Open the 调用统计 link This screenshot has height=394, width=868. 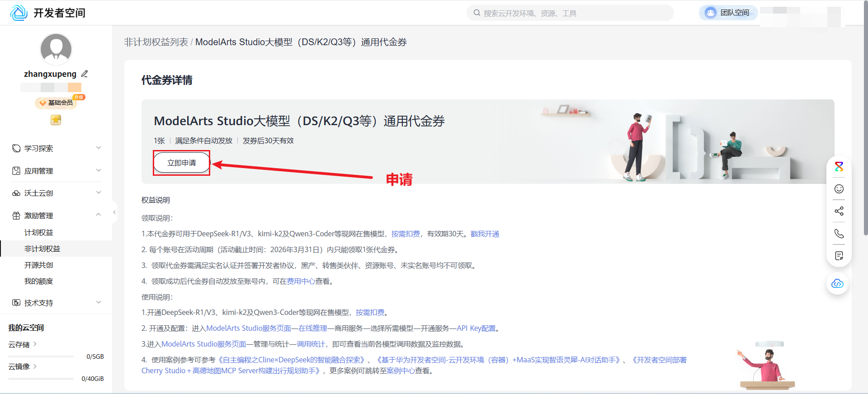click(x=311, y=344)
